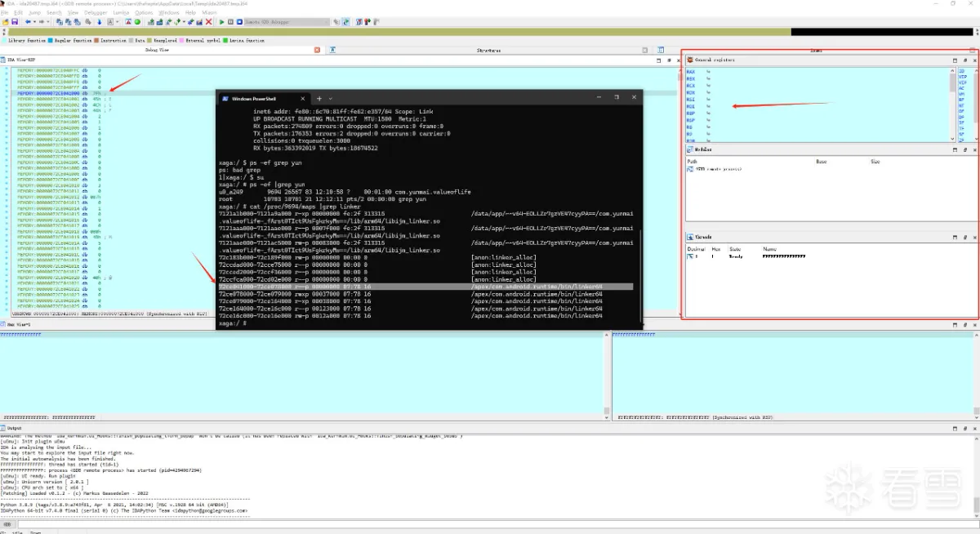Jump back with the blue left arrow

click(27, 22)
